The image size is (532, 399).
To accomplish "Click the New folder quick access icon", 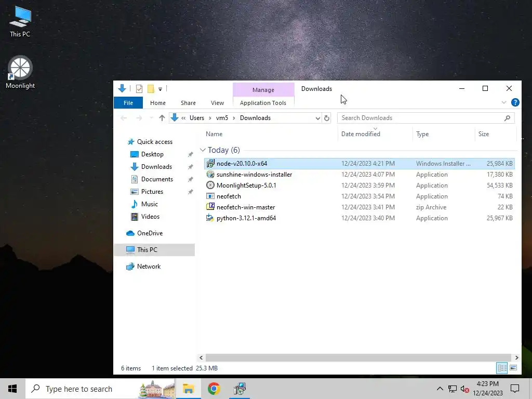I will [x=151, y=89].
